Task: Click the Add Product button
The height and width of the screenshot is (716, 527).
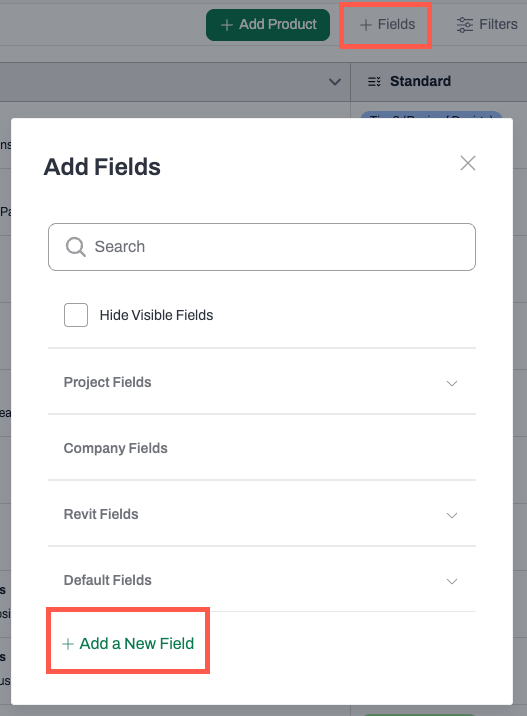Action: coord(268,25)
